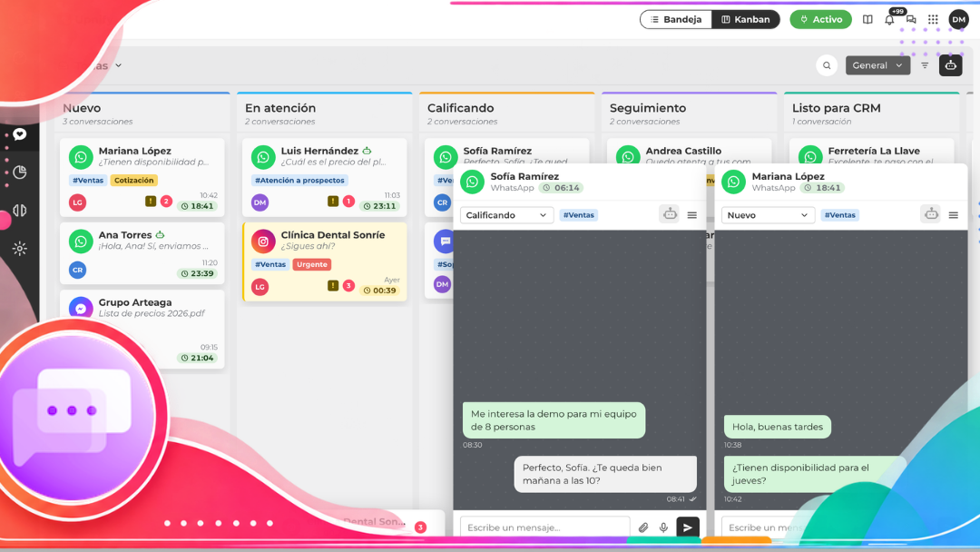Click 'Hola, buenas tardes' message bubble

778,427
